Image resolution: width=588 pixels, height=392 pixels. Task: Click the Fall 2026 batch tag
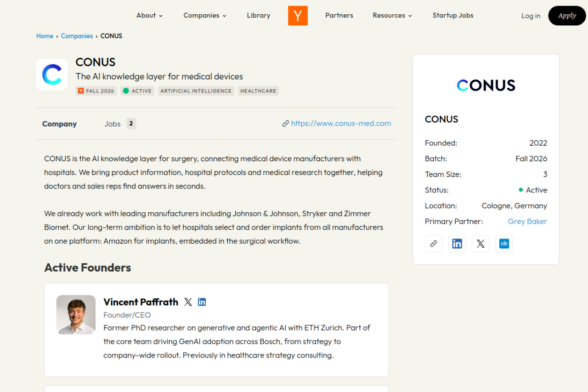pyautogui.click(x=96, y=91)
